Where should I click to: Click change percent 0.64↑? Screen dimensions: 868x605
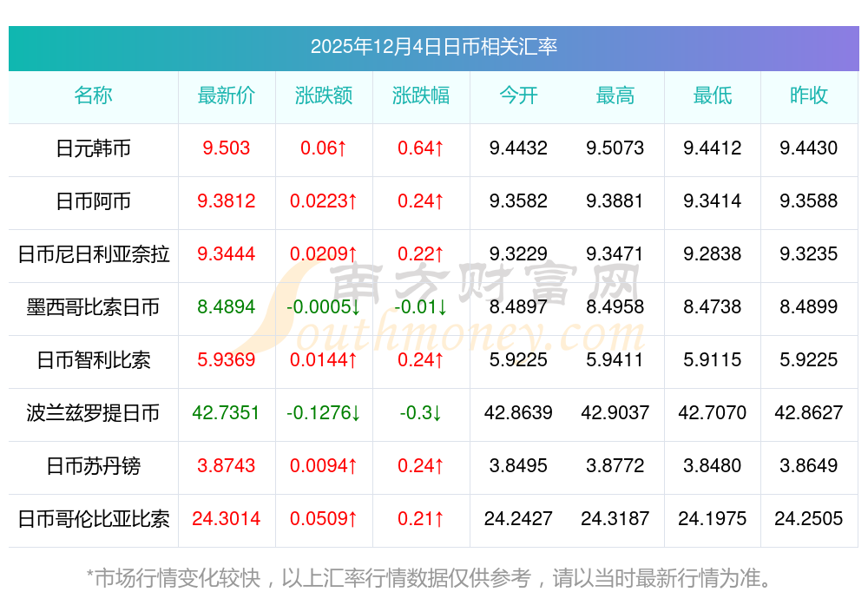[421, 148]
